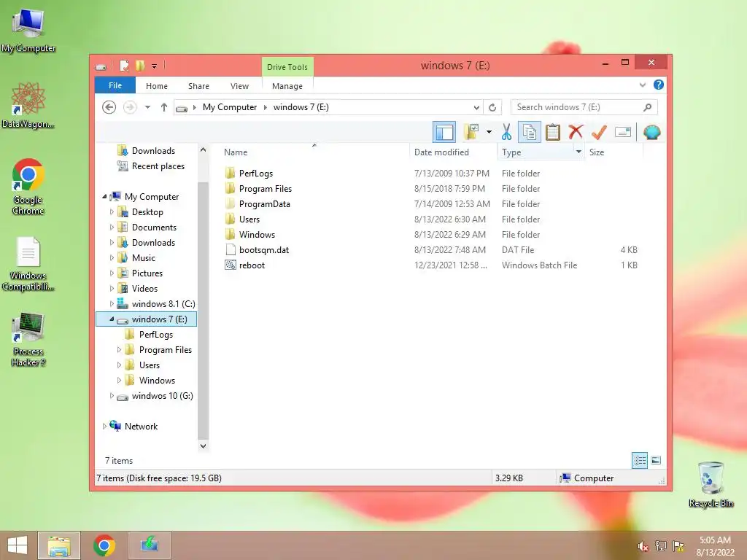Expand the windows 8.1 (C:) tree node
Viewport: 747px width, 560px height.
(x=112, y=304)
